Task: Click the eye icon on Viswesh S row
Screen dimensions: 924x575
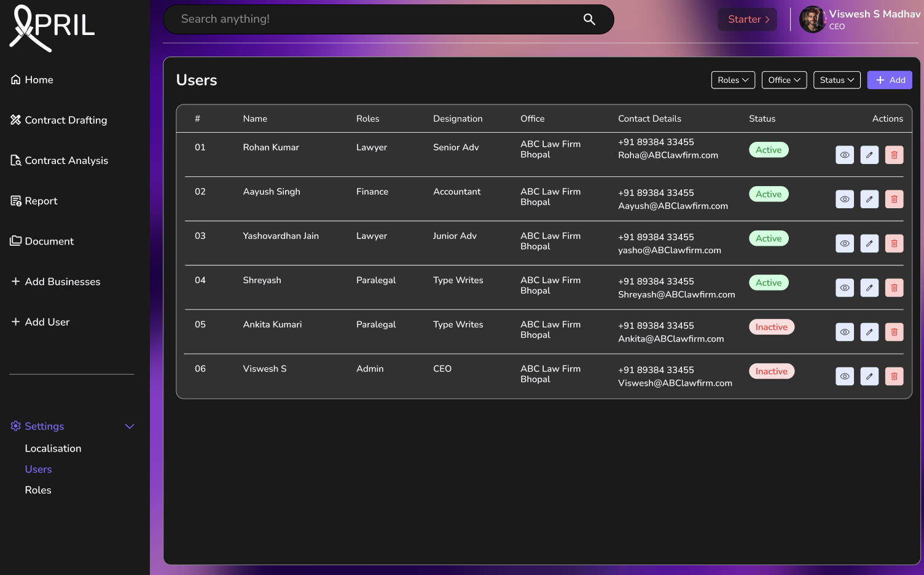Action: [x=845, y=376]
